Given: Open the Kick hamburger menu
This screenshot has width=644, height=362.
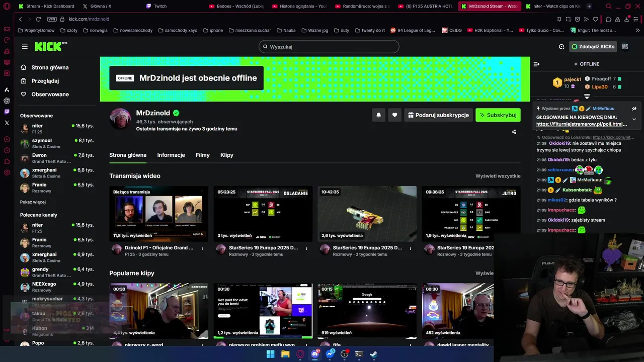Looking at the screenshot, I should pyautogui.click(x=25, y=47).
